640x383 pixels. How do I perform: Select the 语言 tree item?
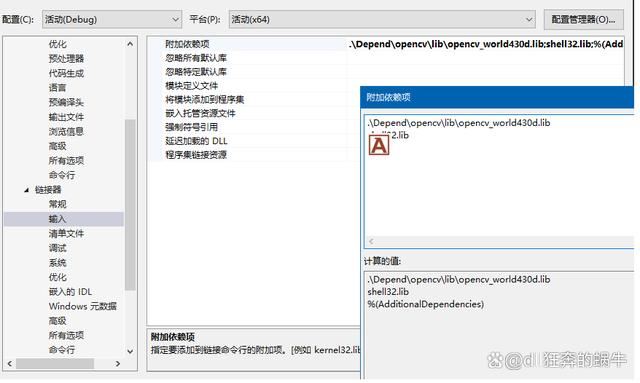(x=57, y=88)
